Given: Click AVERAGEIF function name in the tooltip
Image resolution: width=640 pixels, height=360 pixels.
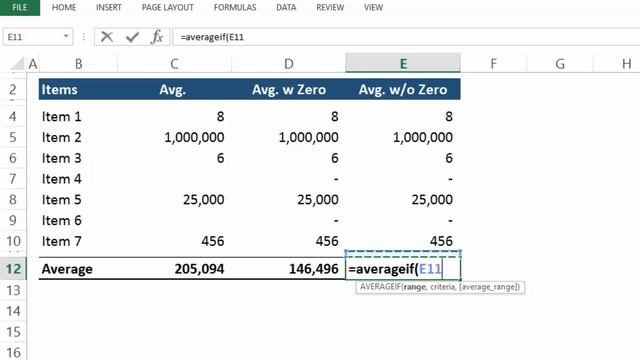Looking at the screenshot, I should [380, 287].
